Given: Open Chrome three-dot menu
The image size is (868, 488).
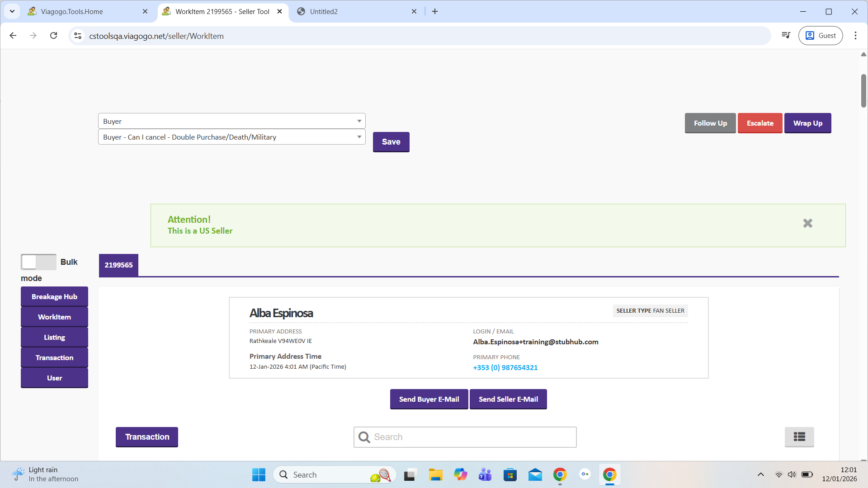Looking at the screenshot, I should pyautogui.click(x=855, y=36).
